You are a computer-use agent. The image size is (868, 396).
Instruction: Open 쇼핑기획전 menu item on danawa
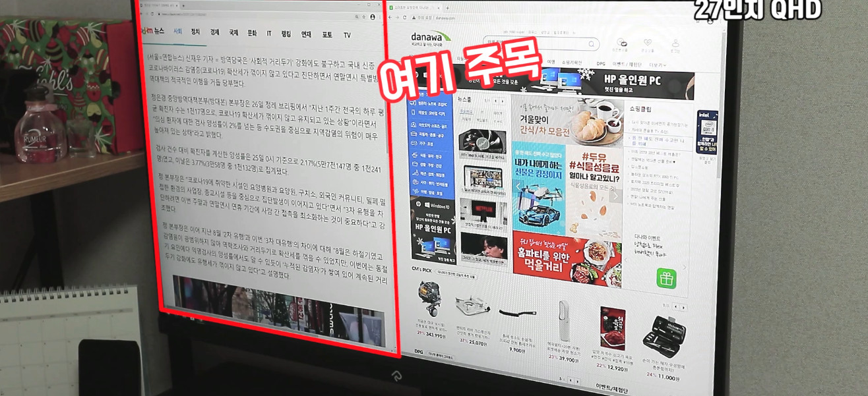tap(573, 63)
